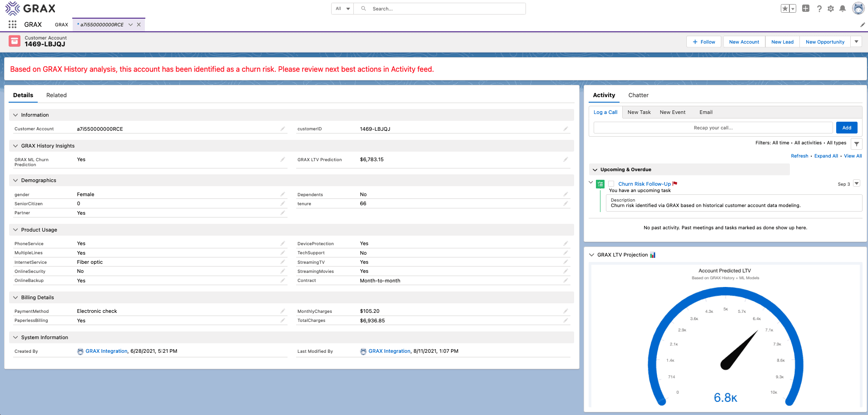Switch to the Related tab
This screenshot has height=415, width=868.
[x=56, y=95]
